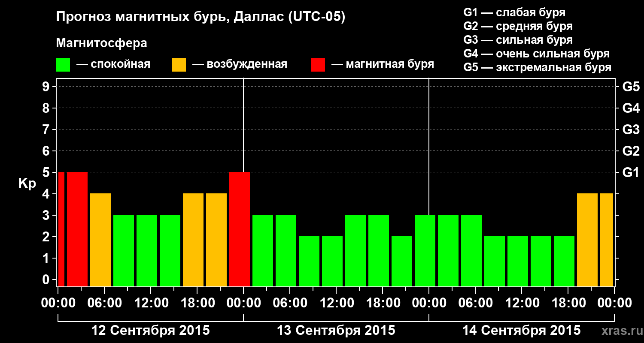The image size is (644, 343).
Task: Click the '12 Сентября 2015' date label
Action: coord(151,331)
